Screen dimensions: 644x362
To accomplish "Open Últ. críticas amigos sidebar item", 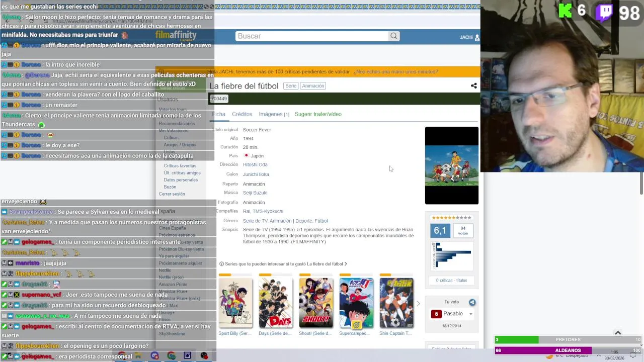I will tap(182, 173).
